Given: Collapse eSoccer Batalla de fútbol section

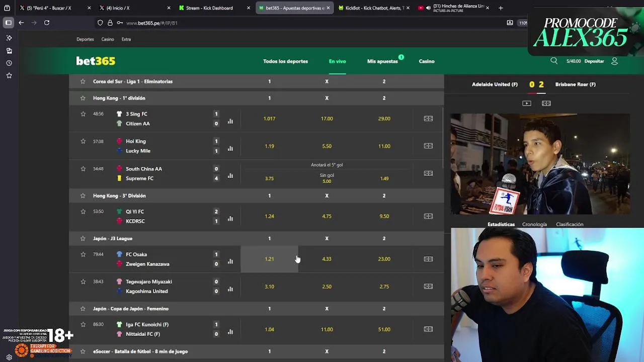Looking at the screenshot, I should [x=257, y=351].
